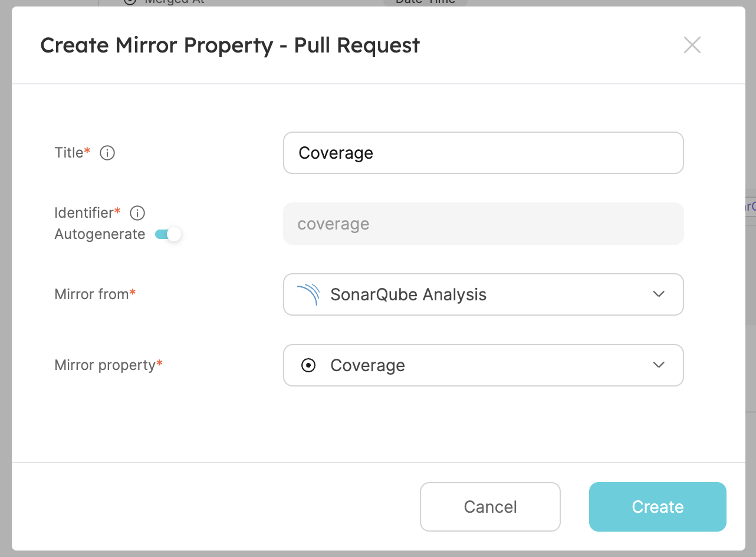
Task: Click the greyed-out identifier field
Action: tap(482, 224)
